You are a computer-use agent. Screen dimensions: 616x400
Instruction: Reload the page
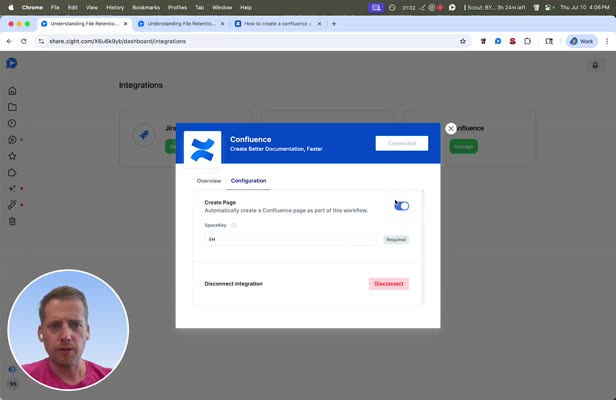(24, 41)
